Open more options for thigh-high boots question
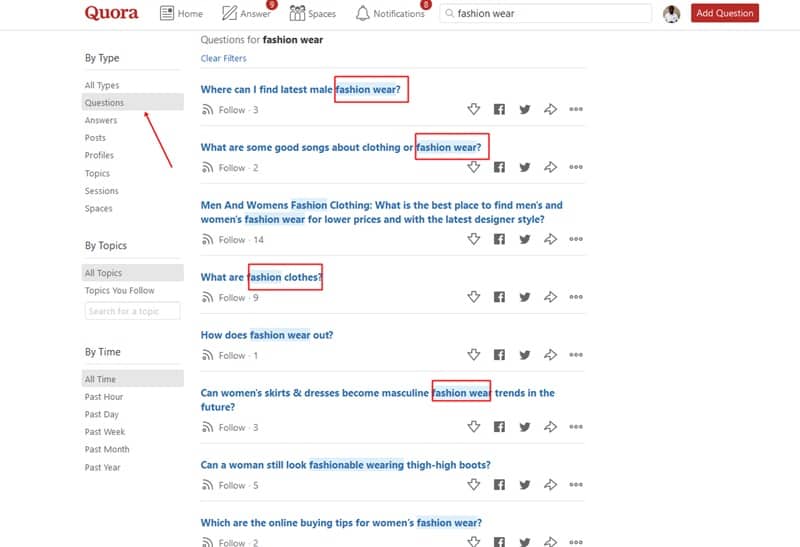Screen dimensions: 800x547 coord(575,485)
